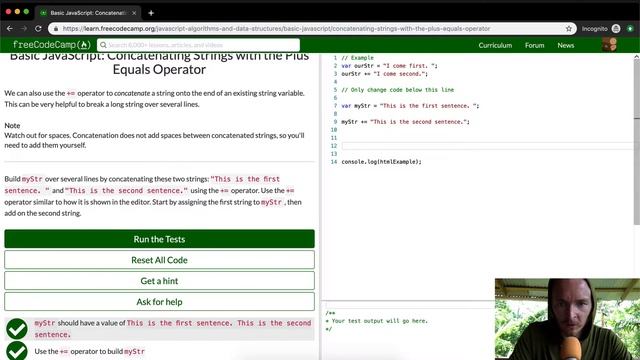Open the News link in navbar

point(566,45)
